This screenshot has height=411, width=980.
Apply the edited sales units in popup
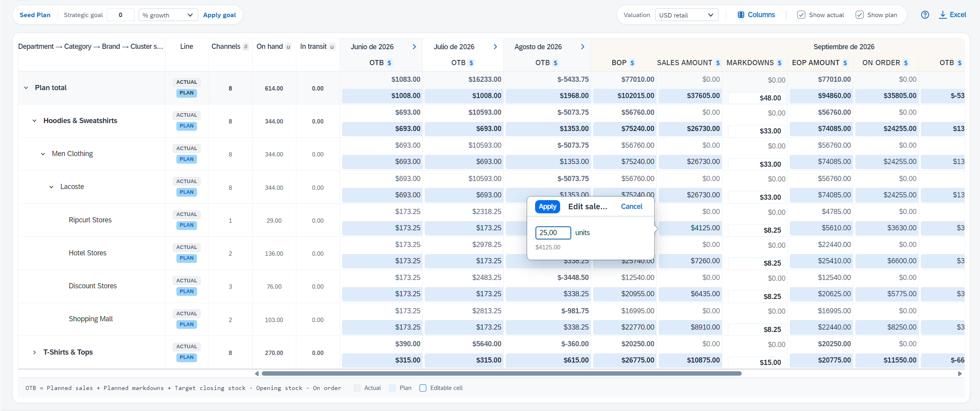[547, 206]
